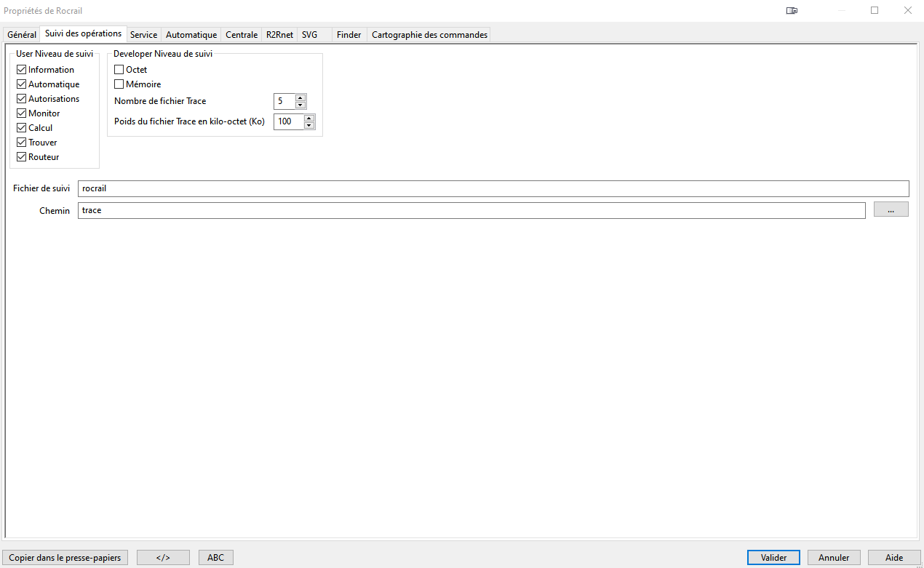Switch to the Général tab
This screenshot has width=924, height=568.
point(22,35)
